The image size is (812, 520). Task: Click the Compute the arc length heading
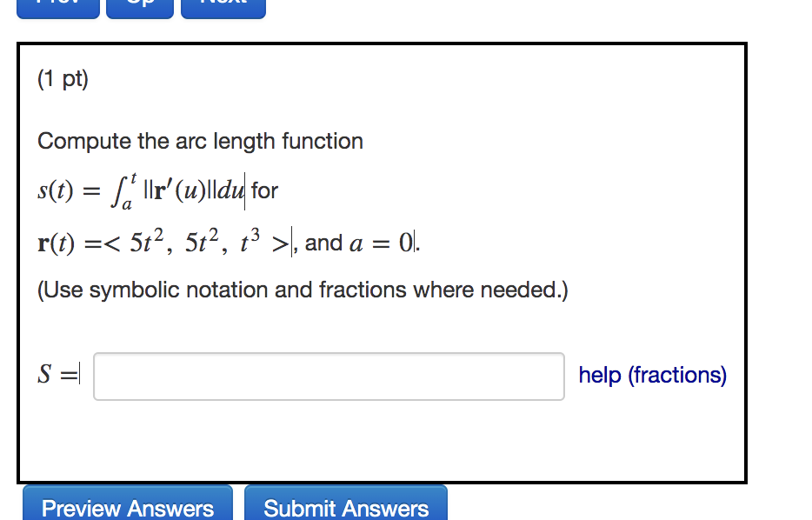pos(200,141)
